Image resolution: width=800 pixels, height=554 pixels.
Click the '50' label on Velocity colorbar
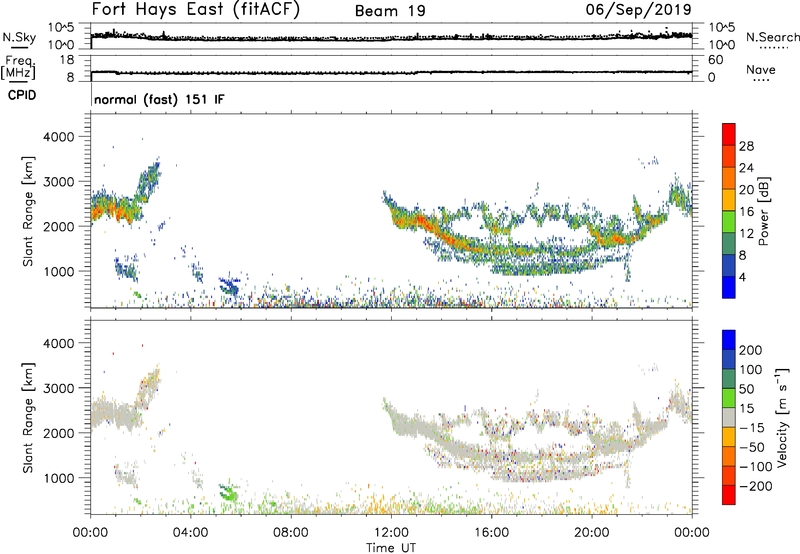point(746,389)
